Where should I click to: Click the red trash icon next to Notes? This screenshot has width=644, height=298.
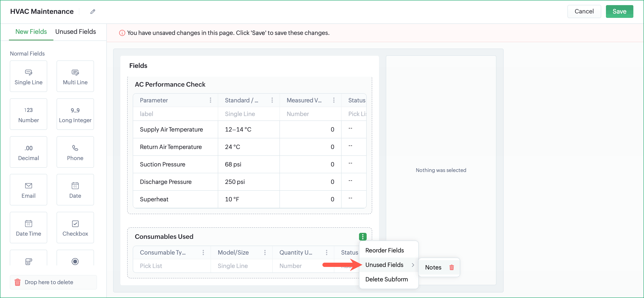(x=452, y=268)
